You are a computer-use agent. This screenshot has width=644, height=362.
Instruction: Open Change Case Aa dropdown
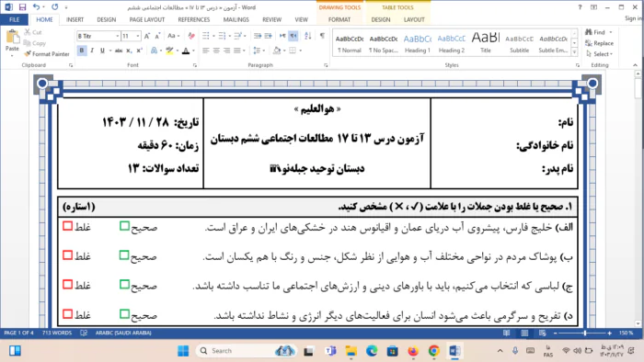click(x=173, y=36)
